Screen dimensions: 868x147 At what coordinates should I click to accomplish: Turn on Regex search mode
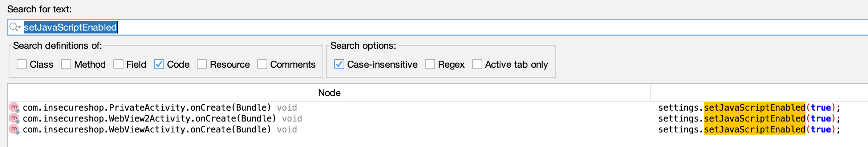[430, 64]
